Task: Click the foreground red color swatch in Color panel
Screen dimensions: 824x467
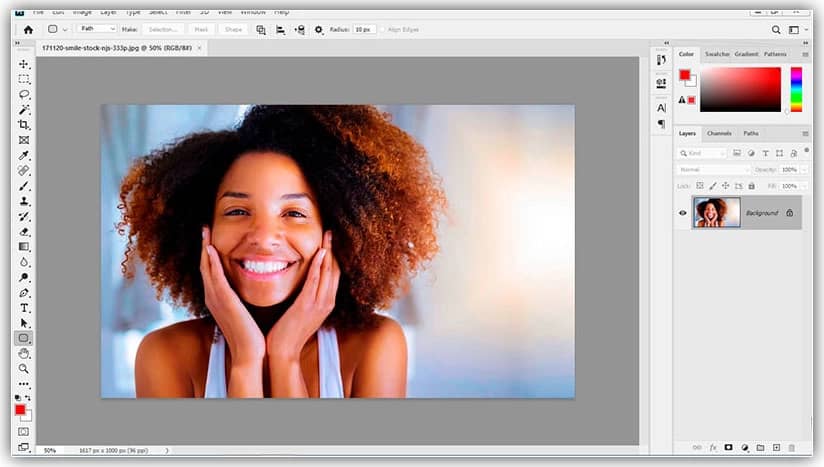Action: point(685,75)
